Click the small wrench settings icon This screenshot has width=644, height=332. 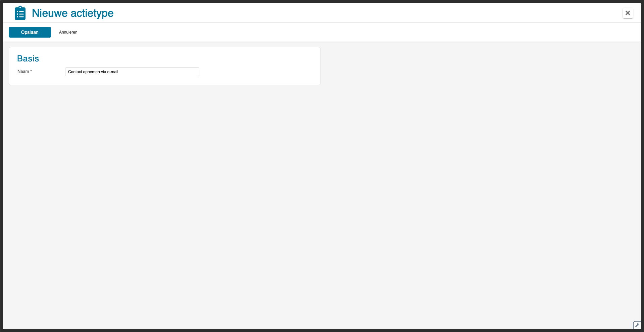637,325
